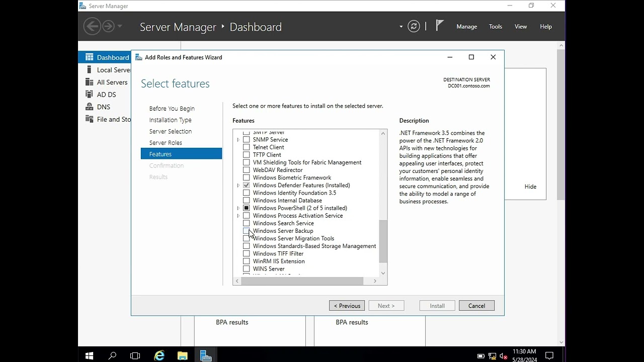Select the Features wizard step
The height and width of the screenshot is (362, 644).
click(x=181, y=154)
